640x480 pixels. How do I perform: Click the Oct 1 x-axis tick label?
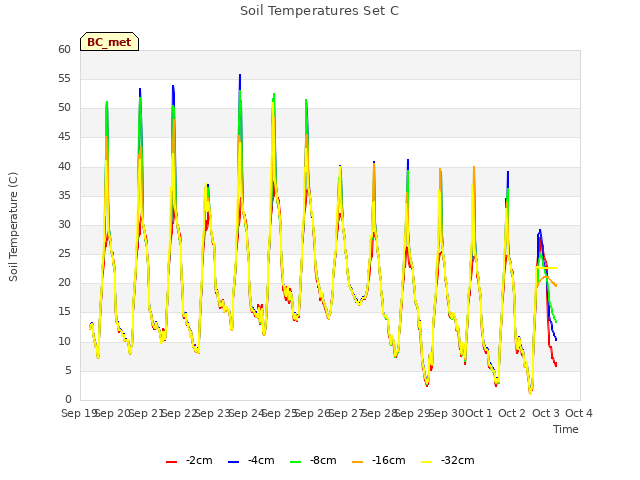click(x=479, y=413)
